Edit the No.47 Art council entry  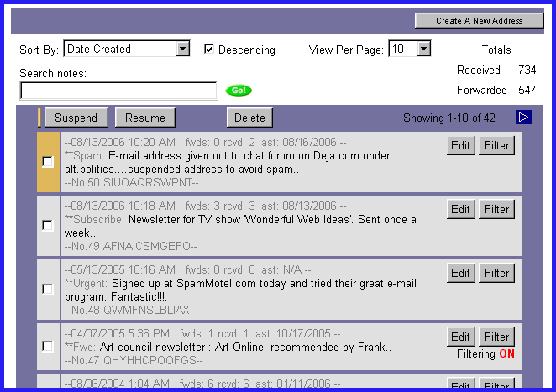click(460, 337)
